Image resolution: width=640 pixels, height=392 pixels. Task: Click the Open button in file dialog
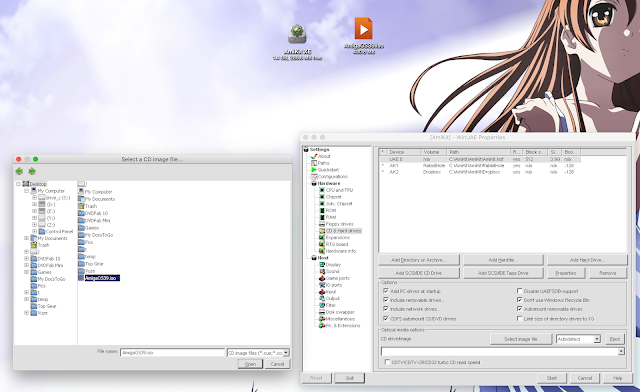tap(250, 364)
